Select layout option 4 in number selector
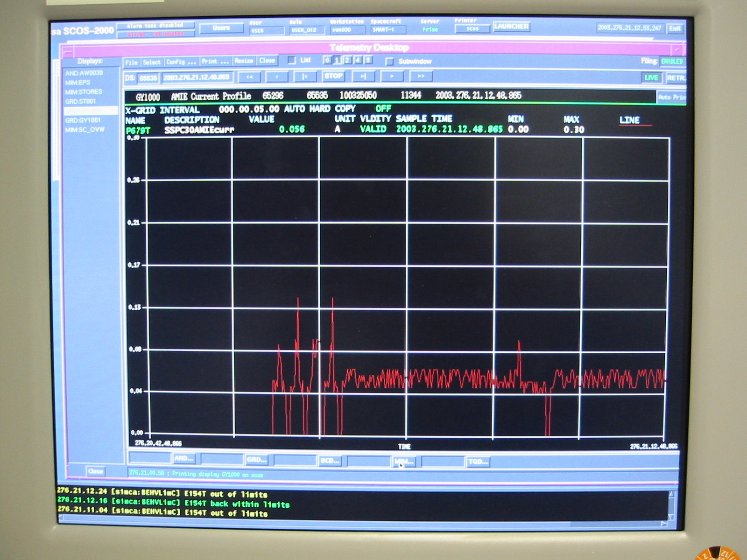Image resolution: width=747 pixels, height=560 pixels. 358,60
